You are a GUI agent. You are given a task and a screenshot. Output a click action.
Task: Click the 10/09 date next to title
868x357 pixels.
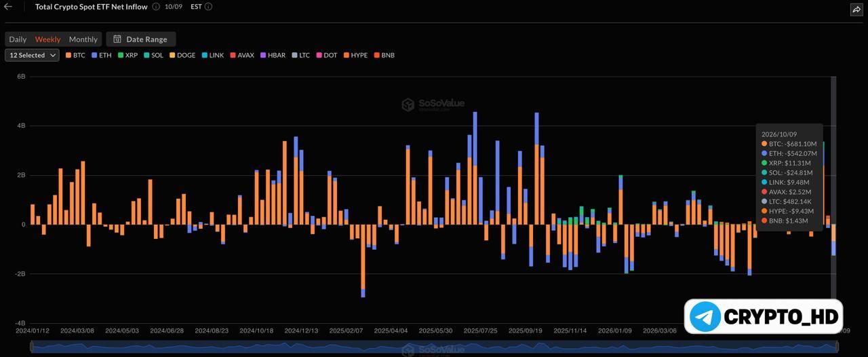coord(174,7)
